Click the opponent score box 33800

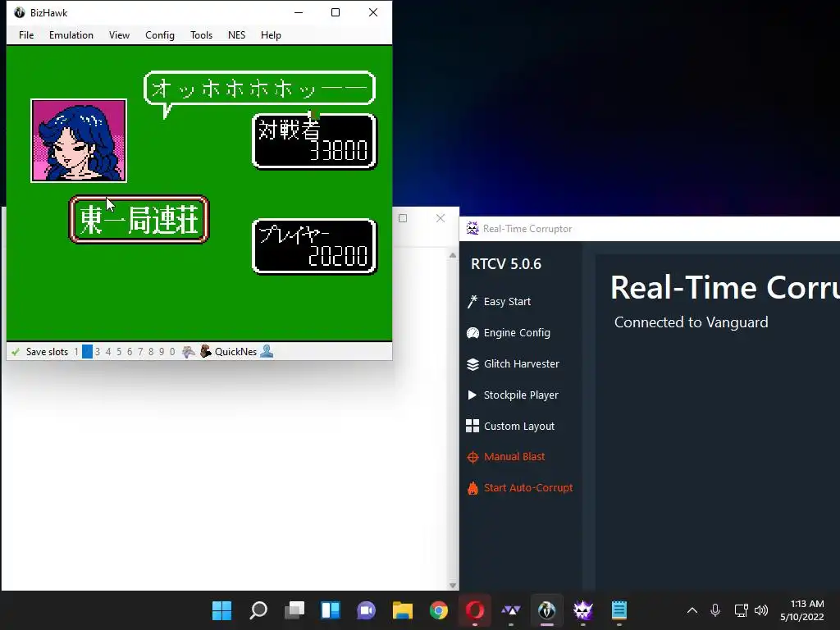314,141
